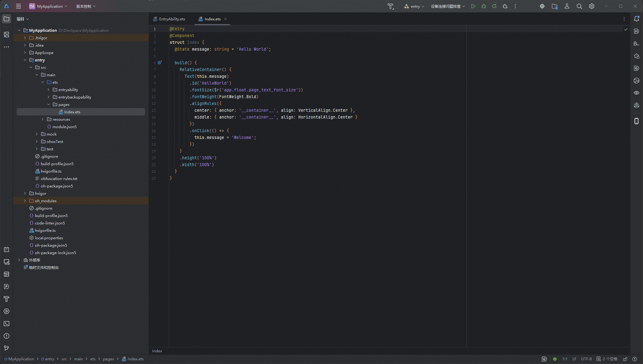This screenshot has height=364, width=643.
Task: Open version control menu in title bar
Action: pyautogui.click(x=86, y=6)
